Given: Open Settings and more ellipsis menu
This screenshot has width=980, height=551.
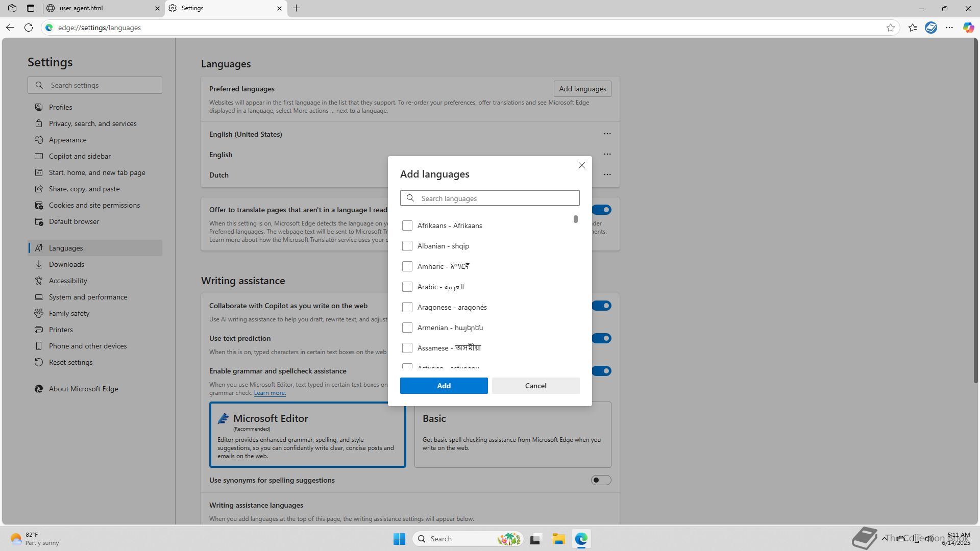Looking at the screenshot, I should 949,28.
